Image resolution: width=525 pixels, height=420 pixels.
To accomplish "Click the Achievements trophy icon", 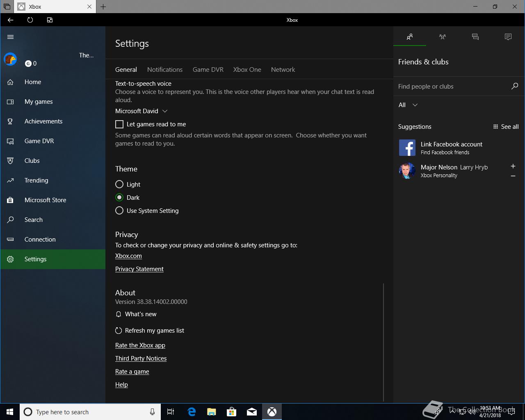I will click(11, 121).
